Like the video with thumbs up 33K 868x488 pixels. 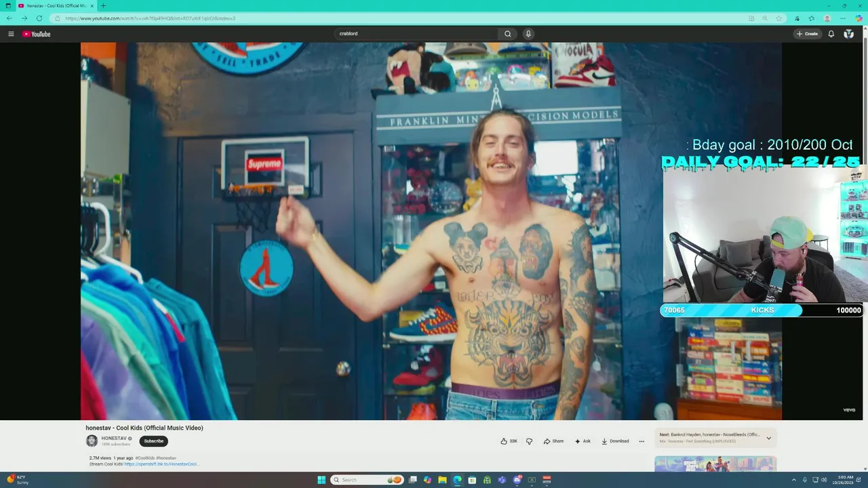[509, 441]
